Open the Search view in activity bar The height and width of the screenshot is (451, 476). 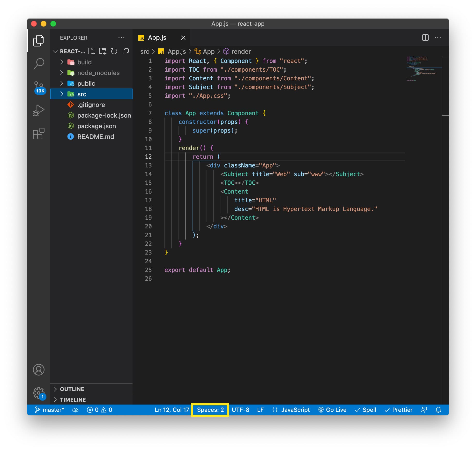(39, 63)
